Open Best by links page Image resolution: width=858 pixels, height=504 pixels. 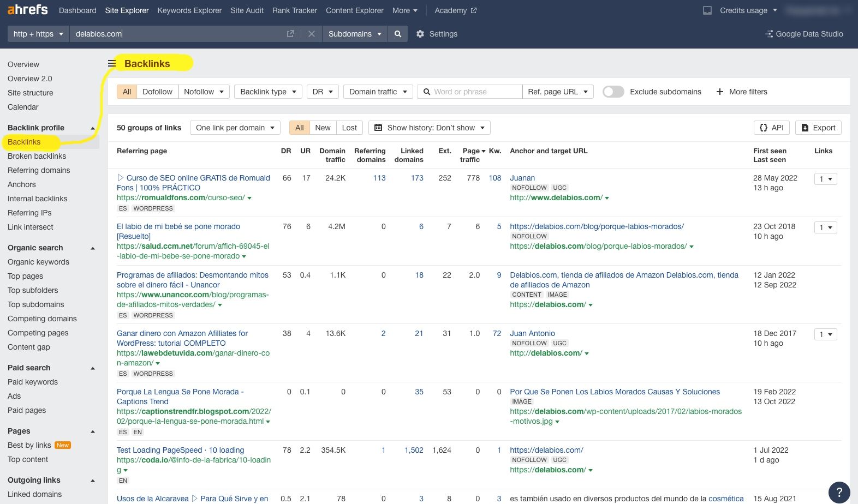(29, 445)
